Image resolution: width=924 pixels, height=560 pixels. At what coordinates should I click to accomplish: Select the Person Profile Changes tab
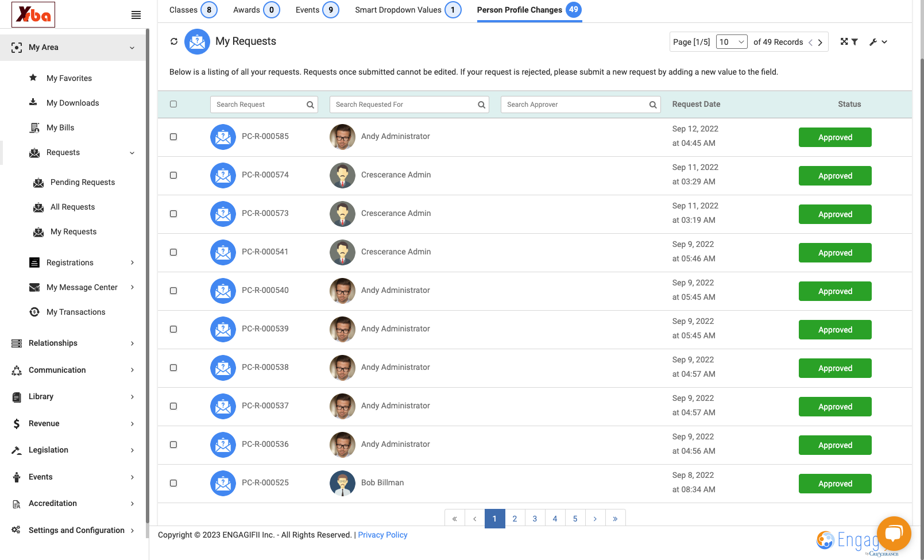click(529, 10)
